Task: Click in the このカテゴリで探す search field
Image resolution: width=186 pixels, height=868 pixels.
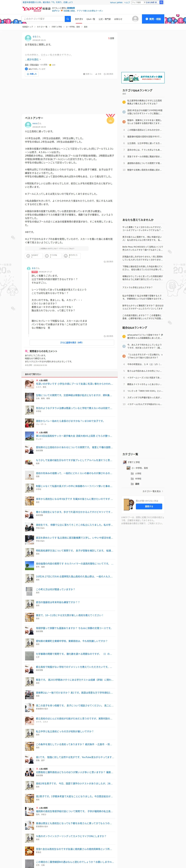Action: pos(43,19)
